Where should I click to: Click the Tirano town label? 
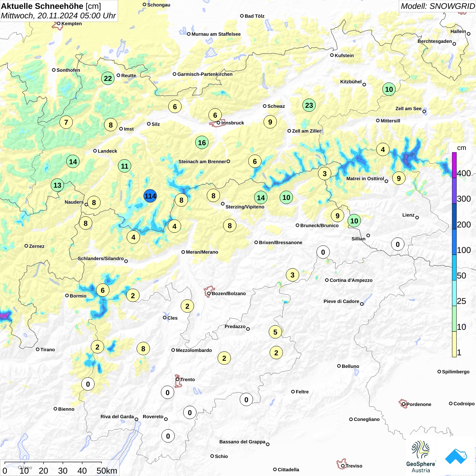pos(48,350)
